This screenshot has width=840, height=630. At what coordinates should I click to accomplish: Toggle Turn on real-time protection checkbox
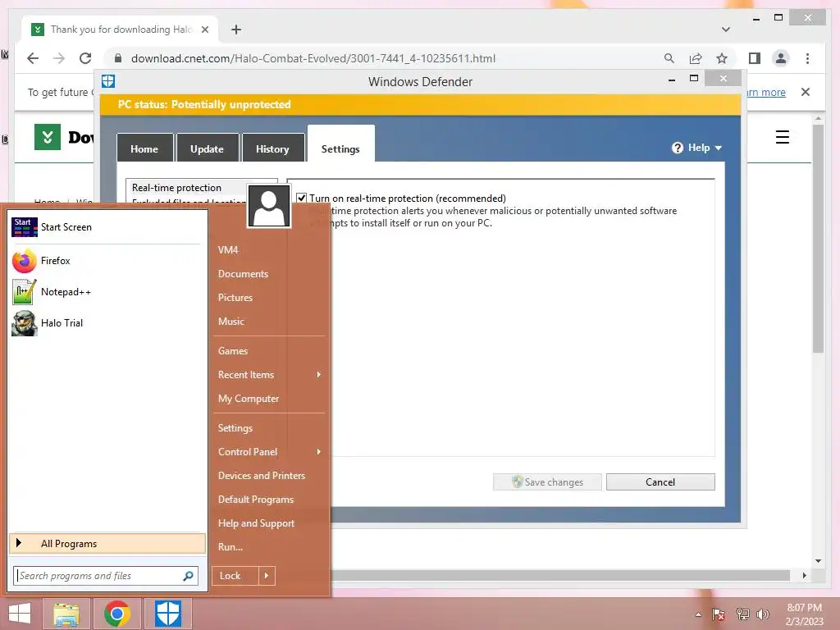(302, 199)
